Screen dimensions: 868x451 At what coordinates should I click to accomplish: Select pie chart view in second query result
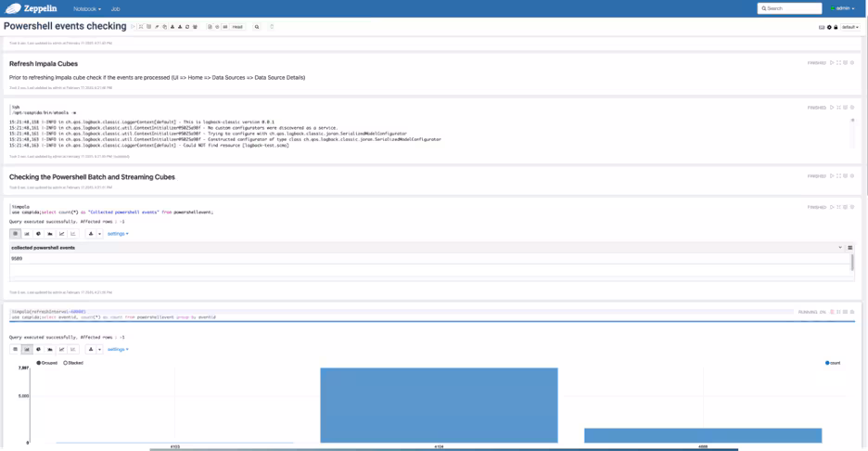coord(38,349)
